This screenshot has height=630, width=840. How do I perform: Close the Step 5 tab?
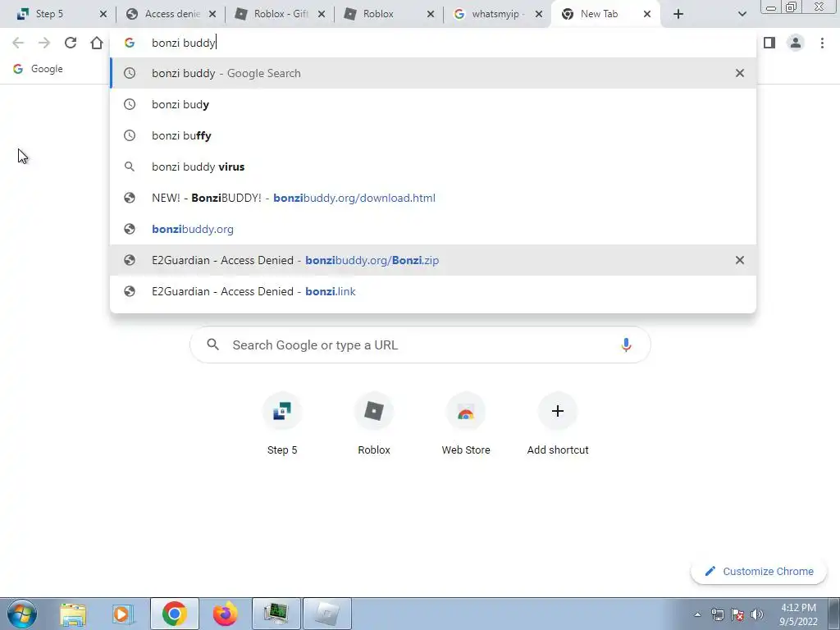103,15
